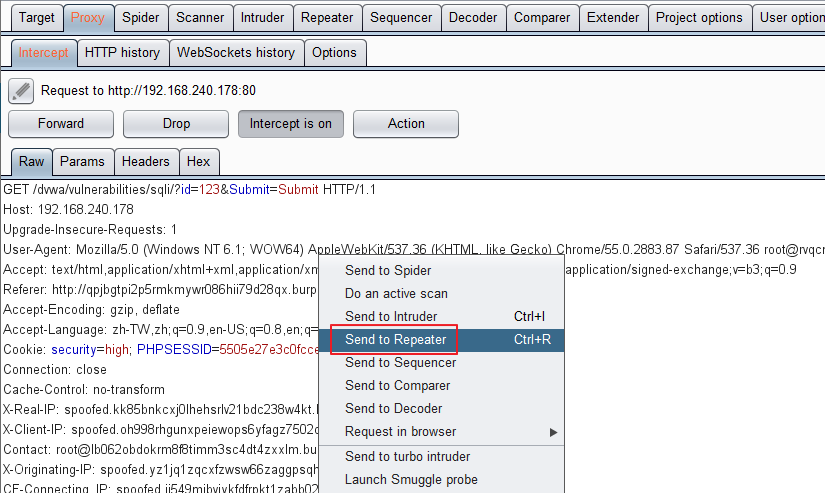The width and height of the screenshot is (825, 493).
Task: Select the Proxy tab
Action: coord(88,18)
